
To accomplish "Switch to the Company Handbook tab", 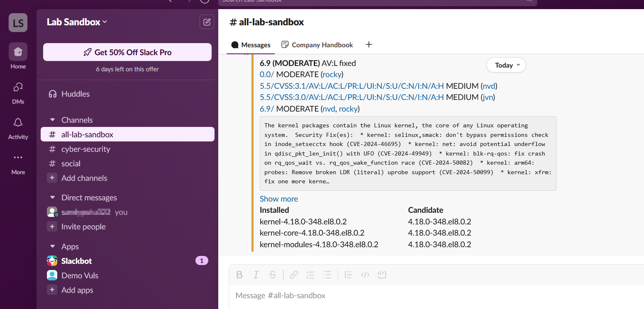I will [x=317, y=45].
